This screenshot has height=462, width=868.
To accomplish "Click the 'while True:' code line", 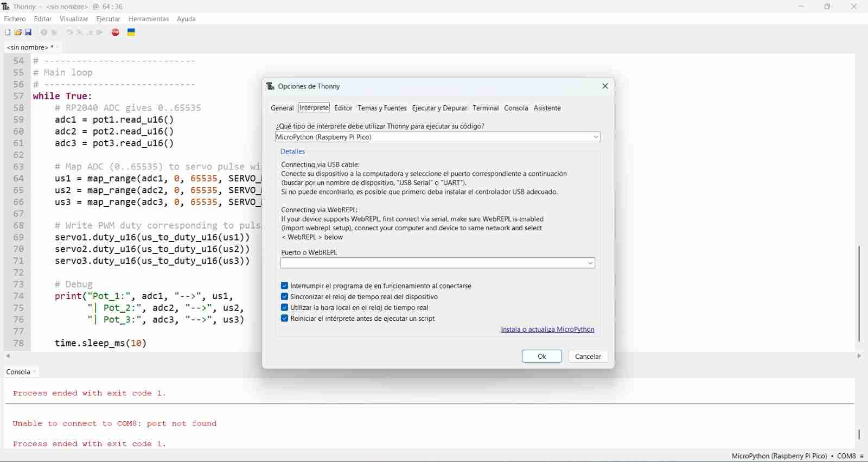I will [62, 96].
